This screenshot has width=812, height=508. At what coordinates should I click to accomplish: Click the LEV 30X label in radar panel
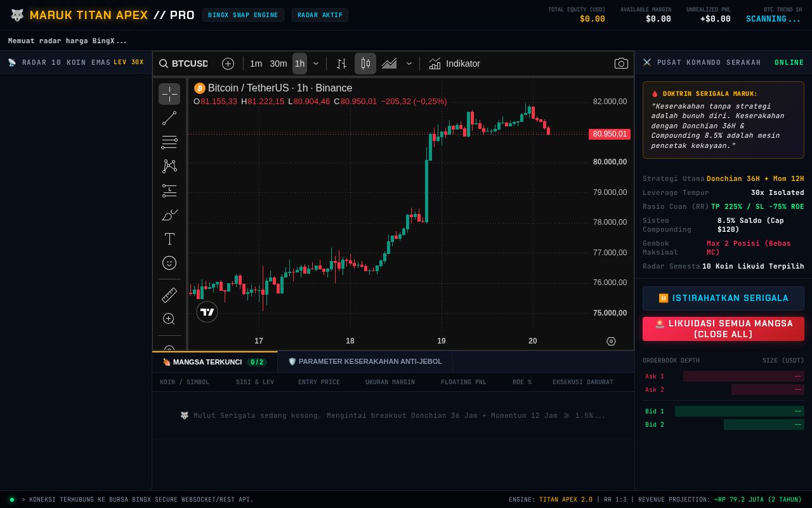(x=129, y=62)
